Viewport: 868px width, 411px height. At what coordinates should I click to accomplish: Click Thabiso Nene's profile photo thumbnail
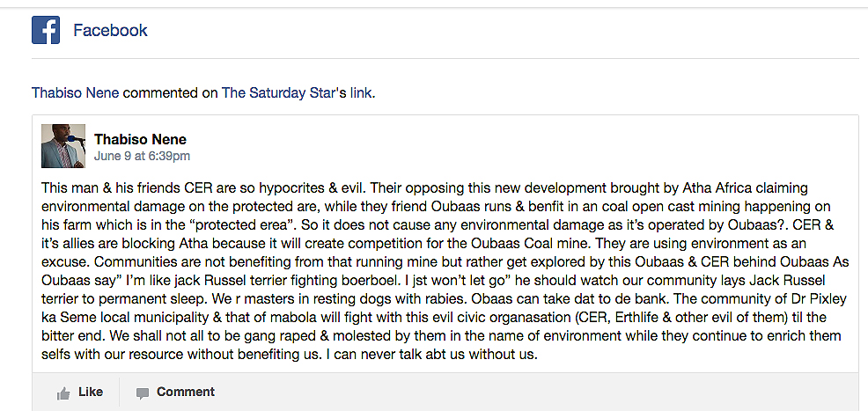pyautogui.click(x=63, y=146)
